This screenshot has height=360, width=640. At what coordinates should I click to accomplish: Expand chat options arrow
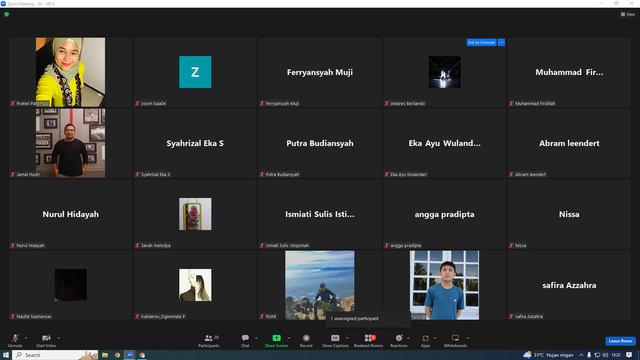click(256, 338)
